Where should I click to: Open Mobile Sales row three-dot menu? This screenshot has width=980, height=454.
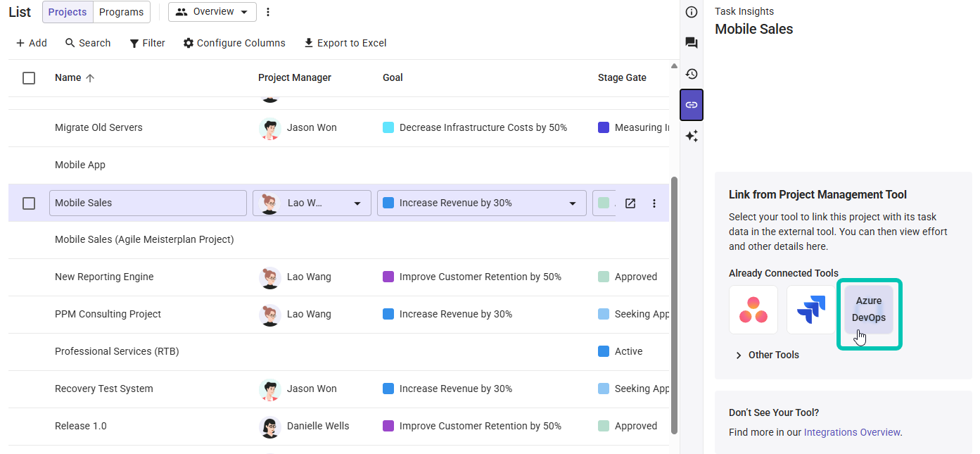coord(654,203)
